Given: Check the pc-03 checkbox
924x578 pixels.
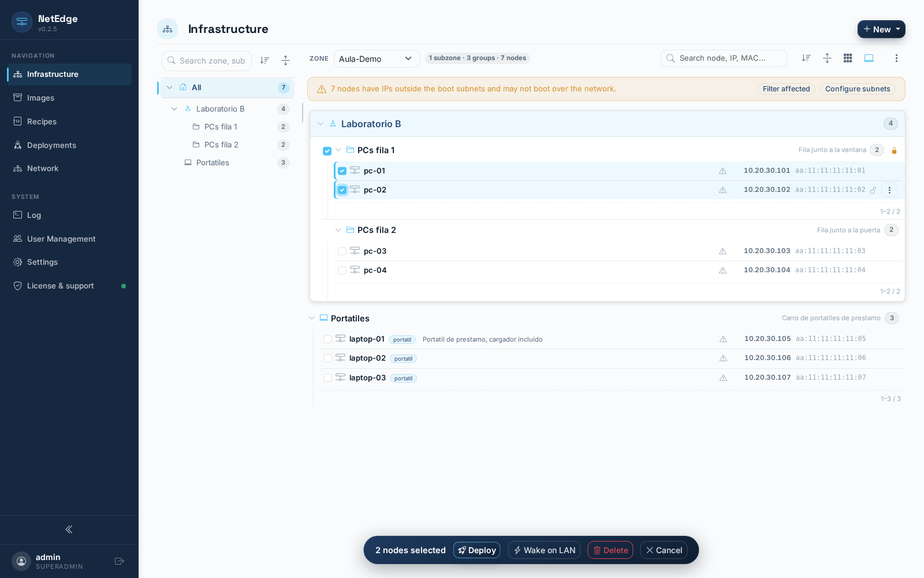Looking at the screenshot, I should (x=342, y=251).
